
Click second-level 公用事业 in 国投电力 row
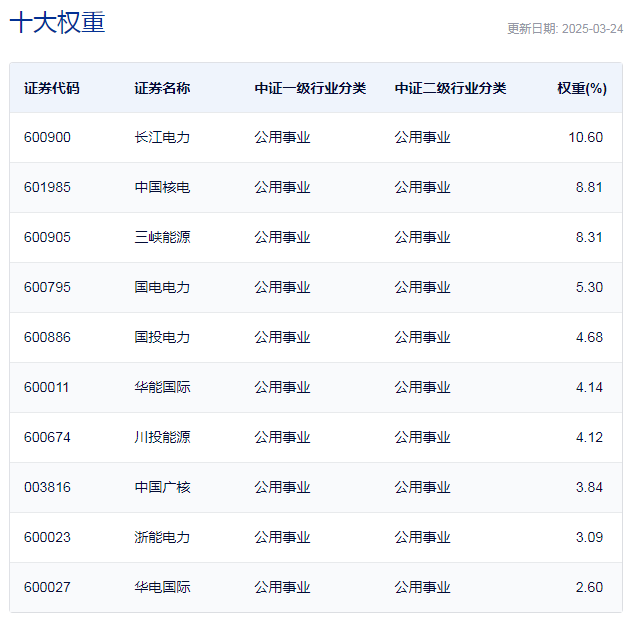click(x=422, y=337)
